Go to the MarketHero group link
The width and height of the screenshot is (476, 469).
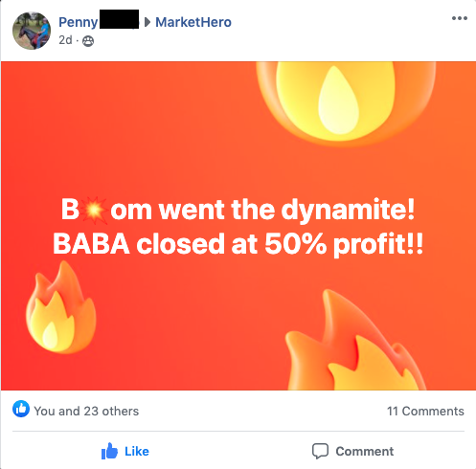193,22
